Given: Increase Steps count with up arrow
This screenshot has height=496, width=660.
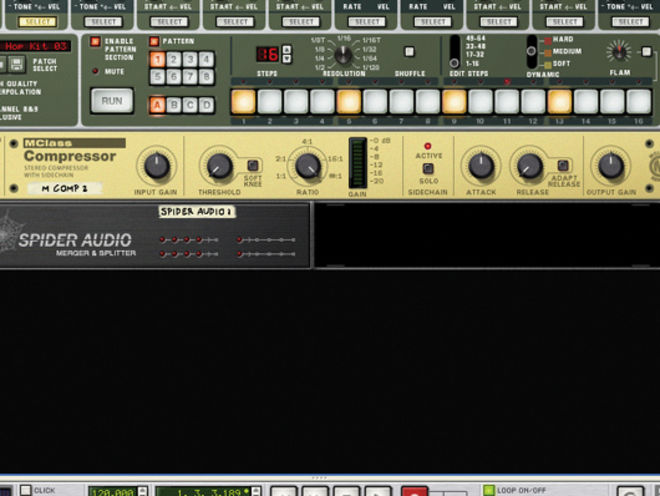Looking at the screenshot, I should coord(287,50).
